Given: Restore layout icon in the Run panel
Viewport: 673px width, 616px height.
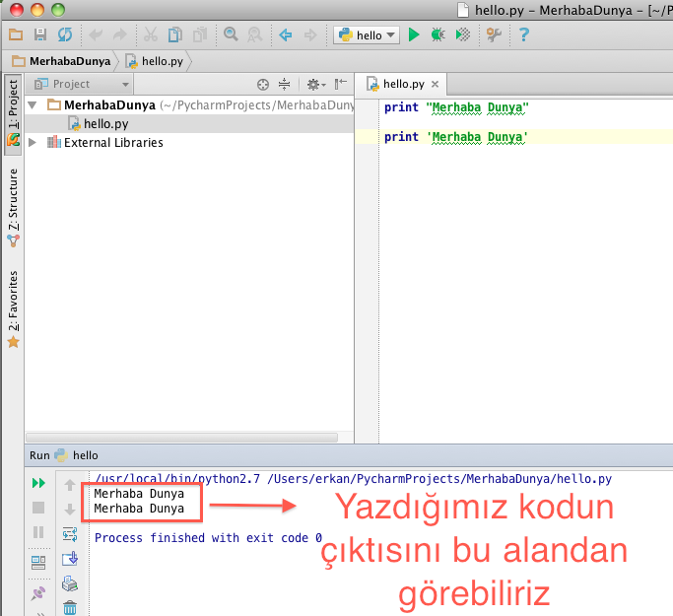Looking at the screenshot, I should pyautogui.click(x=38, y=563).
